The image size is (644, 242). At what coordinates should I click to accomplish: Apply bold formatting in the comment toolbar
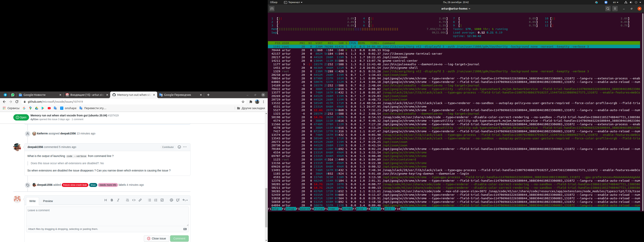point(112,200)
